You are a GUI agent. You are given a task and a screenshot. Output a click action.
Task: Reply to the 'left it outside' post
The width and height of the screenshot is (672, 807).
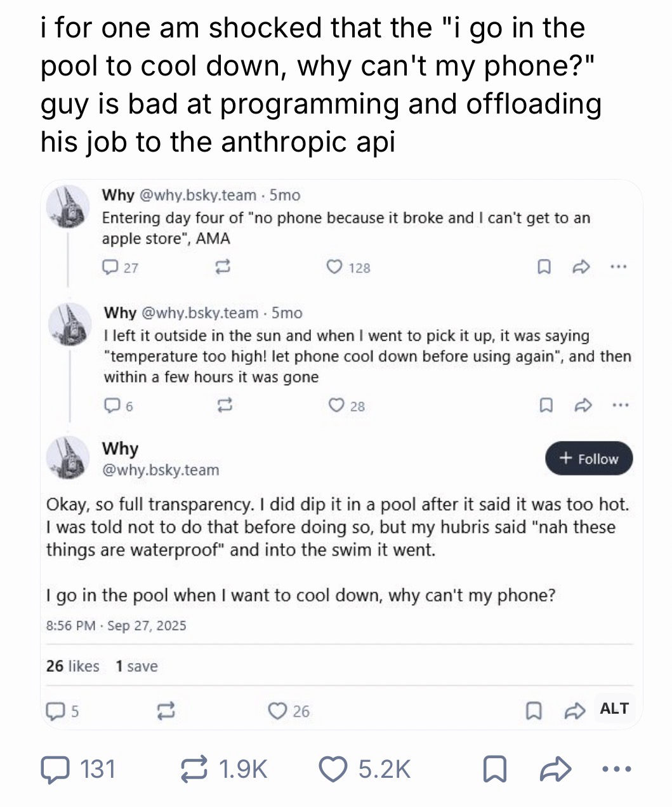coord(111,406)
